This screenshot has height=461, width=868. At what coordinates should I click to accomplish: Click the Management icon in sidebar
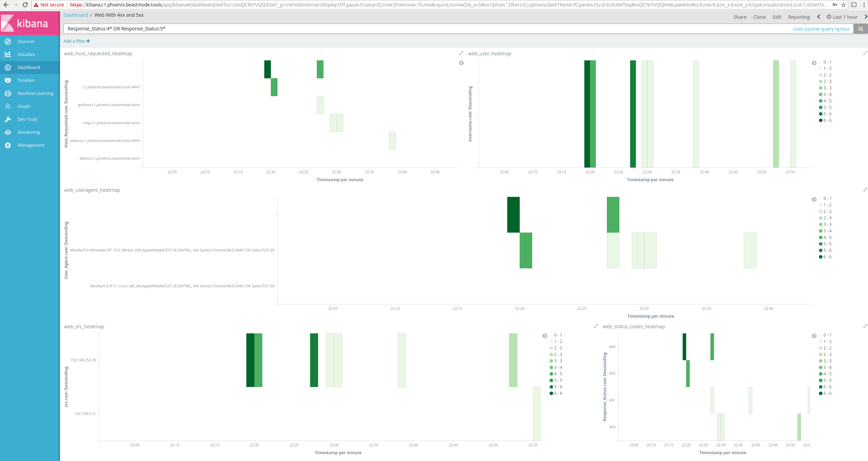[x=8, y=145]
